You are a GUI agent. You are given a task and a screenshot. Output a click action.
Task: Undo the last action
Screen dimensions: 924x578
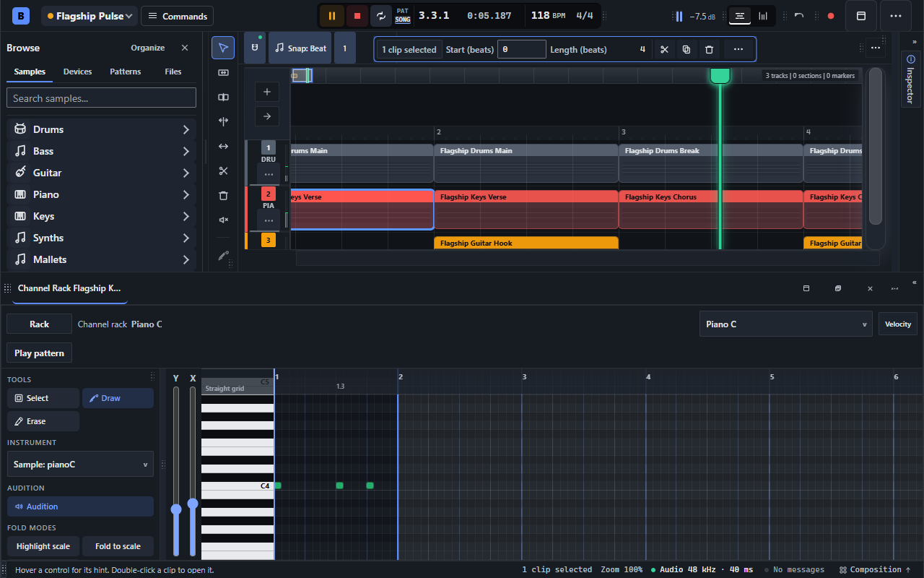[799, 16]
